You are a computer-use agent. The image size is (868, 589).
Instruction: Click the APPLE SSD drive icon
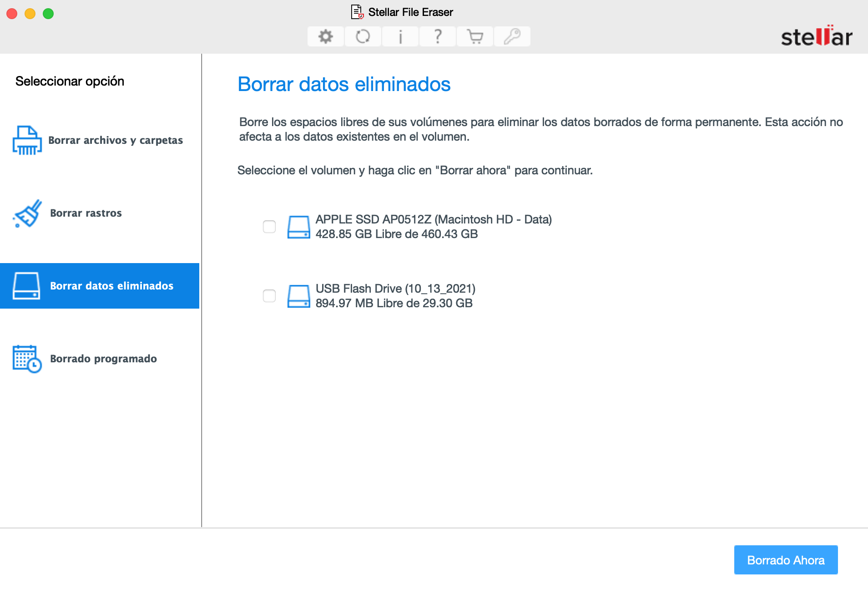(x=299, y=227)
